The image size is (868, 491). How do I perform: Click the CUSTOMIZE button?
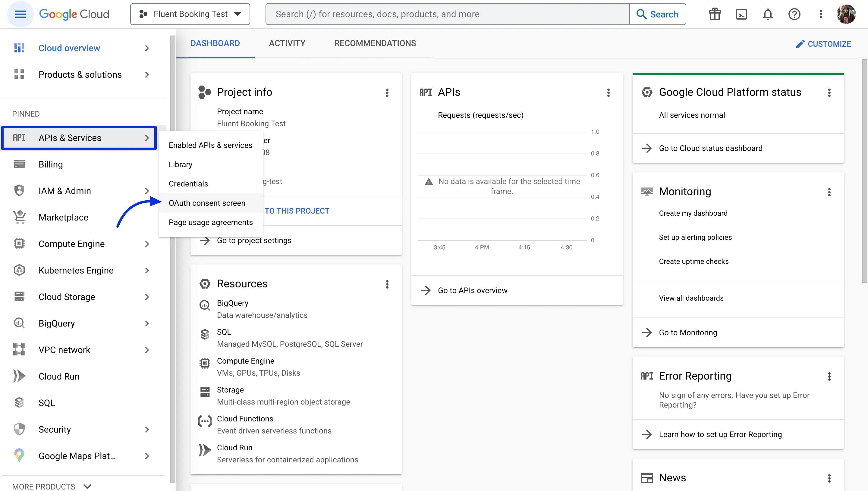click(x=823, y=44)
